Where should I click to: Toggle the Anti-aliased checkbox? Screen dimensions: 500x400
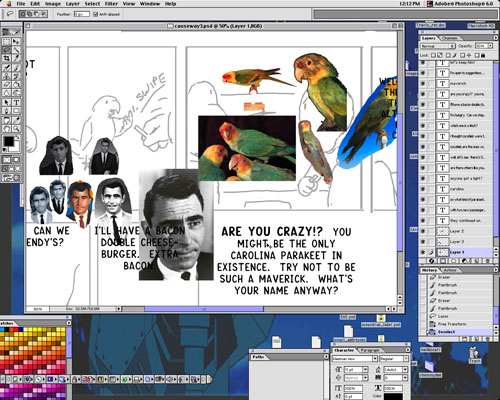tap(96, 14)
